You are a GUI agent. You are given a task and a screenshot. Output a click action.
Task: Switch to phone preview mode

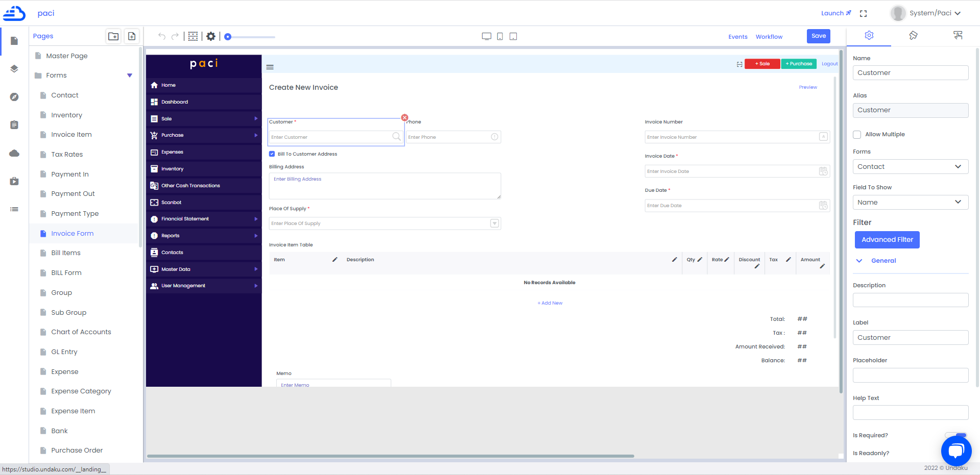[x=499, y=36]
